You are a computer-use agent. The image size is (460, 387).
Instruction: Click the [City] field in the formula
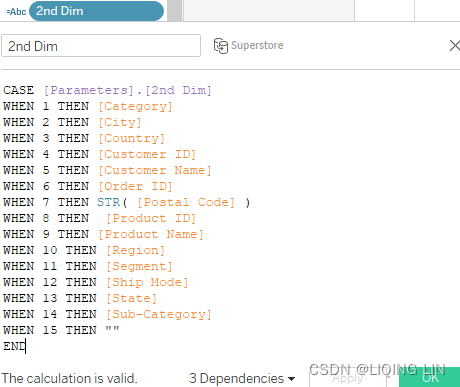point(120,122)
